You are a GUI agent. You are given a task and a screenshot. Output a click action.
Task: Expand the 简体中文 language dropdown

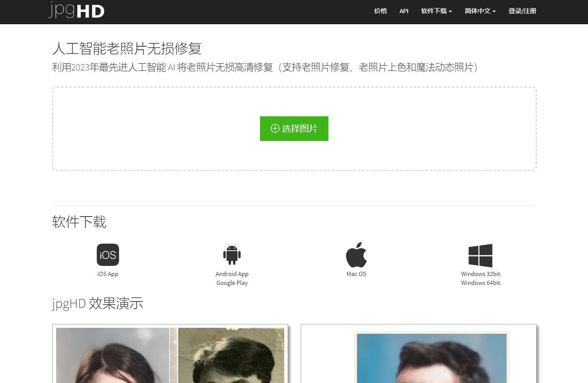[x=480, y=11]
